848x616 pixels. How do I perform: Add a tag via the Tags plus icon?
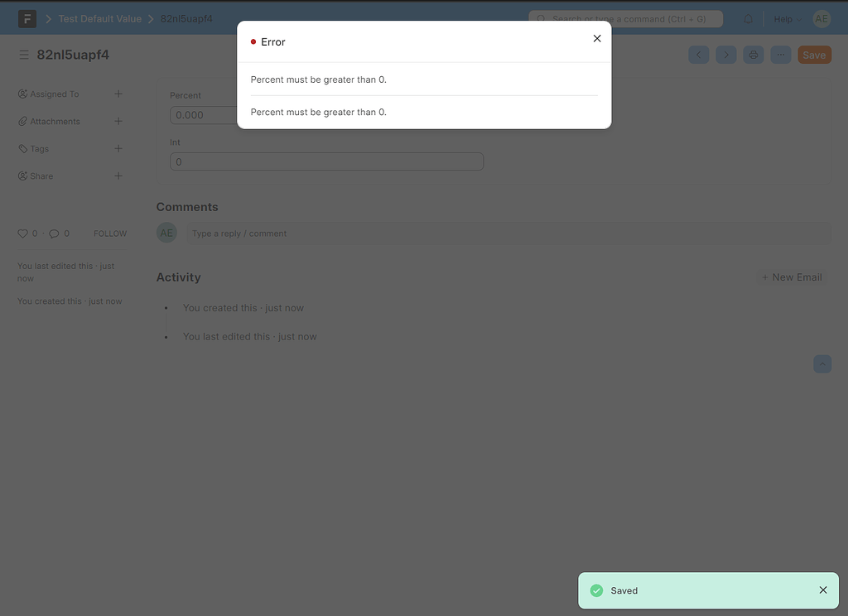[x=118, y=148]
